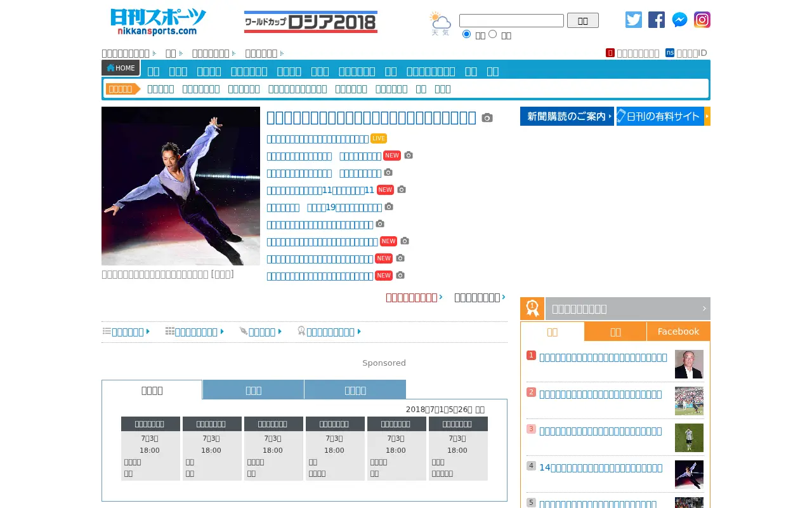Open the World Cup Russia 2018 banner
The height and width of the screenshot is (508, 812).
click(x=311, y=22)
